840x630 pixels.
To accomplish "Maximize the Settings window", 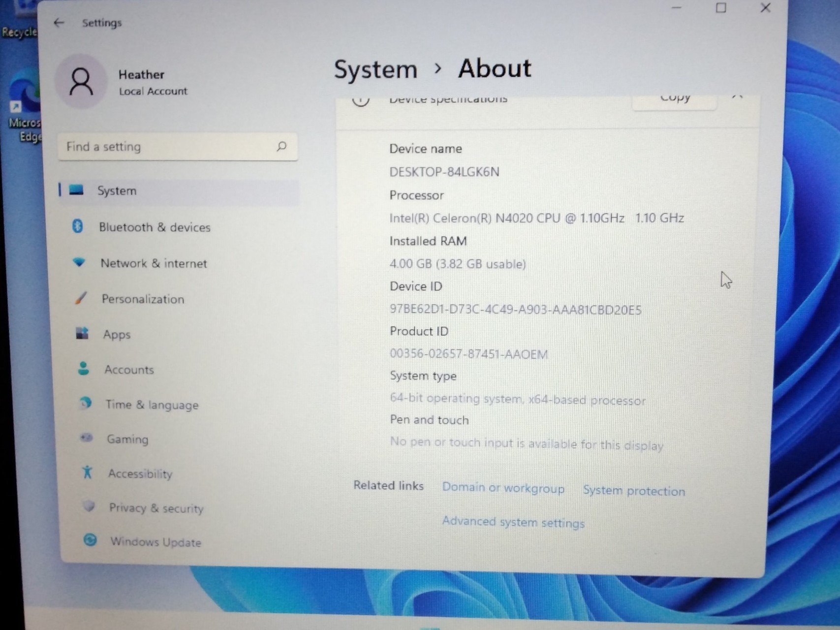I will [721, 8].
